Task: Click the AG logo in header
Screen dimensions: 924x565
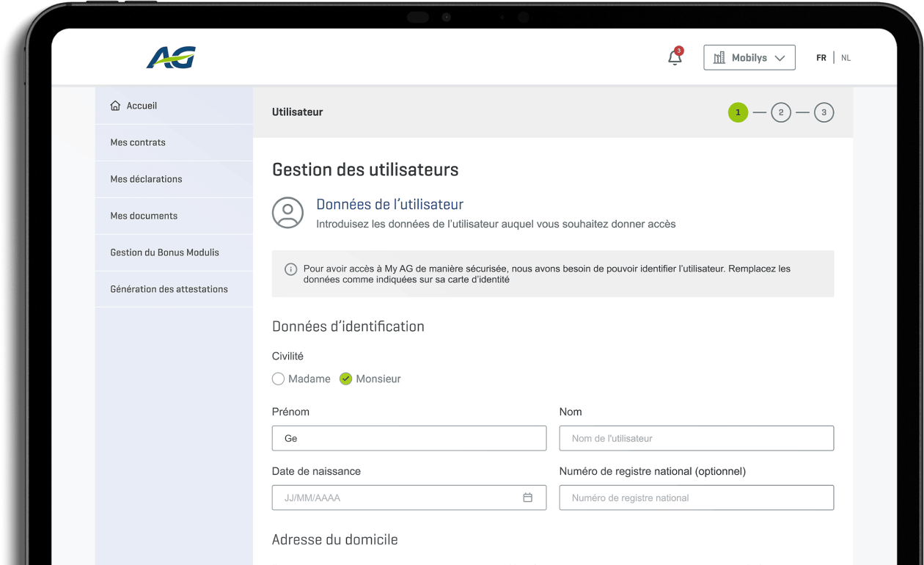Action: (x=171, y=57)
